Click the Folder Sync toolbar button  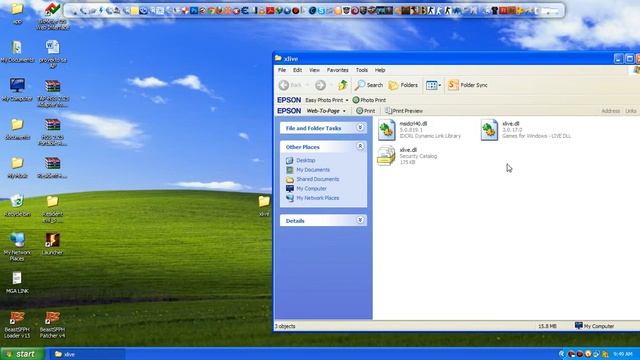click(468, 85)
